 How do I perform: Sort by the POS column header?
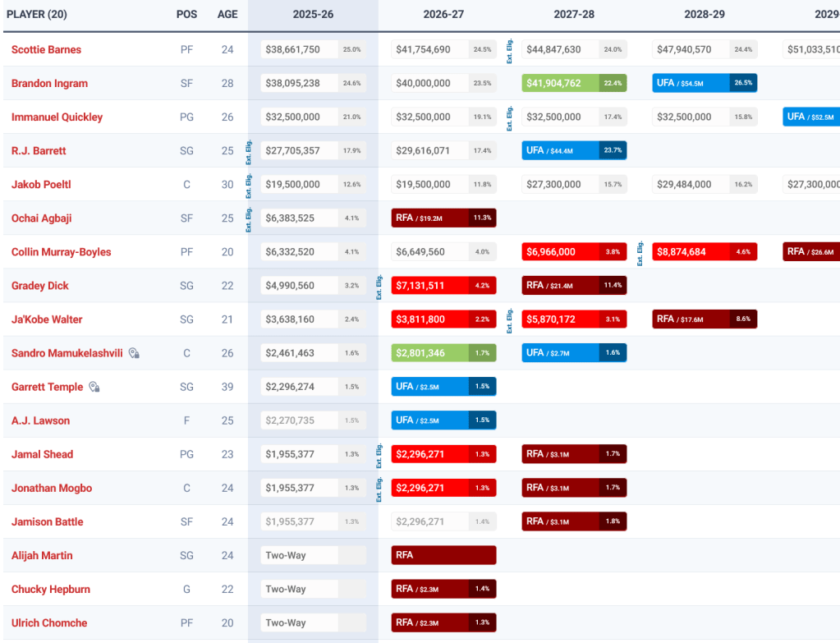(x=186, y=15)
